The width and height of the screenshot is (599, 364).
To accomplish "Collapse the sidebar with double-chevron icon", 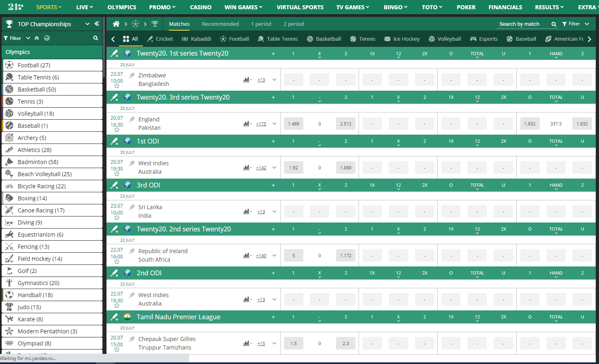I will tap(97, 24).
